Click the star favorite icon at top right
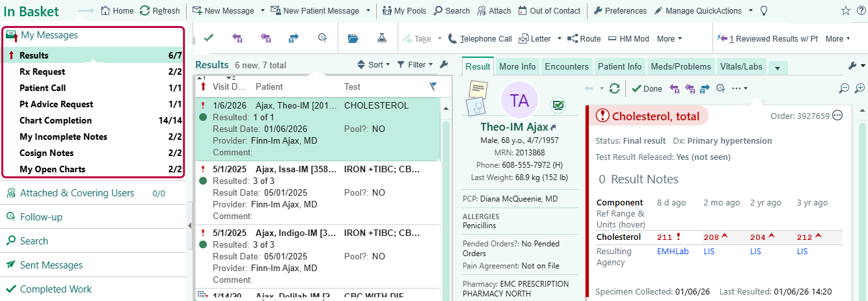Viewport: 868px width, 301px height. (x=845, y=11)
